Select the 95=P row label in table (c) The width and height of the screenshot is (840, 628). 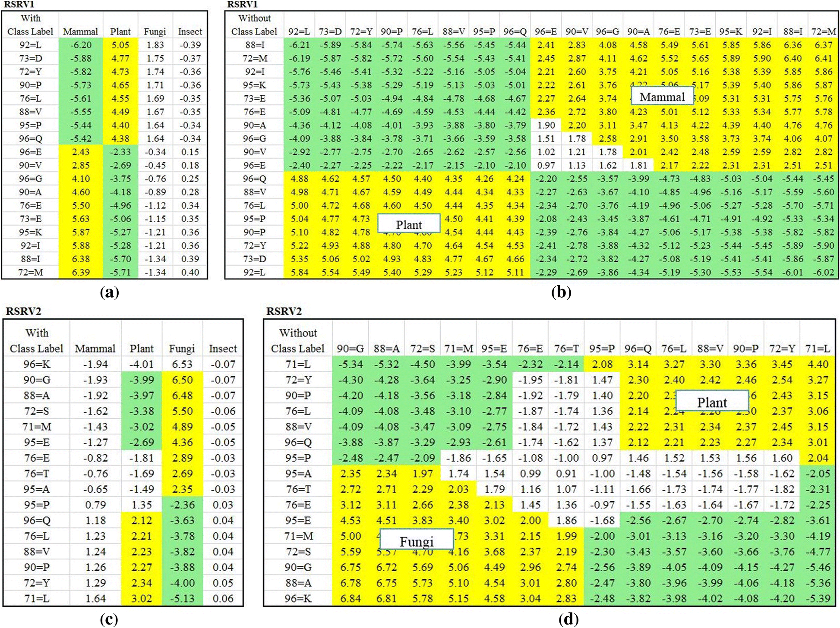[37, 505]
